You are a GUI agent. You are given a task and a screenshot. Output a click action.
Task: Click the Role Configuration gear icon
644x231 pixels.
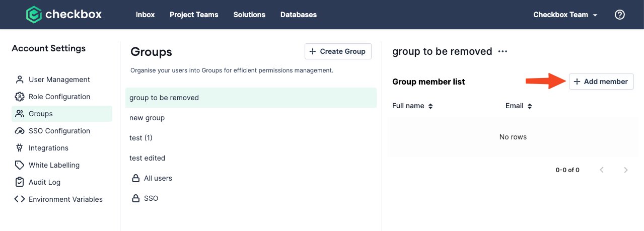click(x=20, y=97)
